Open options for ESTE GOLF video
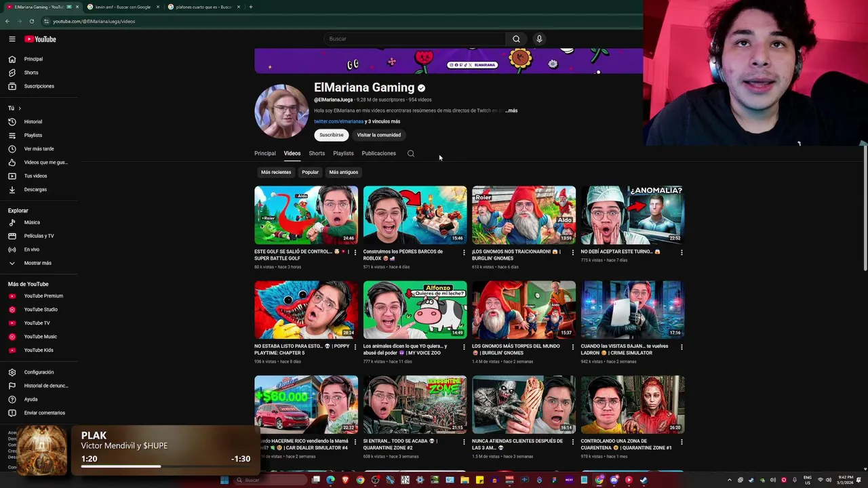868x488 pixels. (x=355, y=252)
